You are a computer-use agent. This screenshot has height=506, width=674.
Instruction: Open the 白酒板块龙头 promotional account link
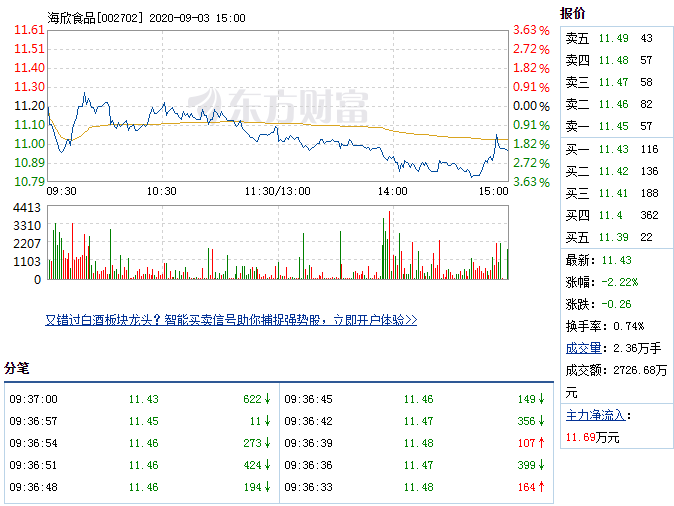[231, 320]
